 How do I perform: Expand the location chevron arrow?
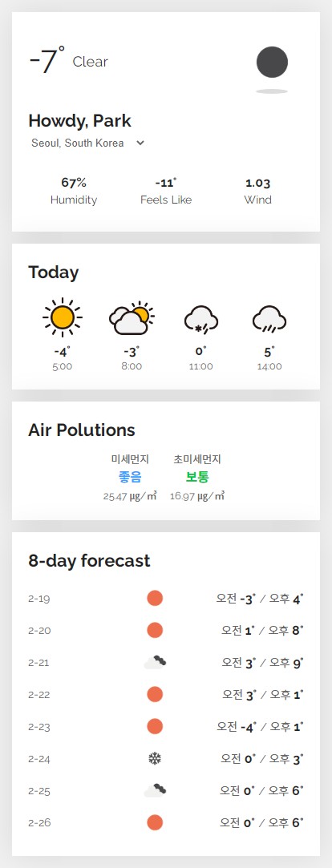pos(140,143)
